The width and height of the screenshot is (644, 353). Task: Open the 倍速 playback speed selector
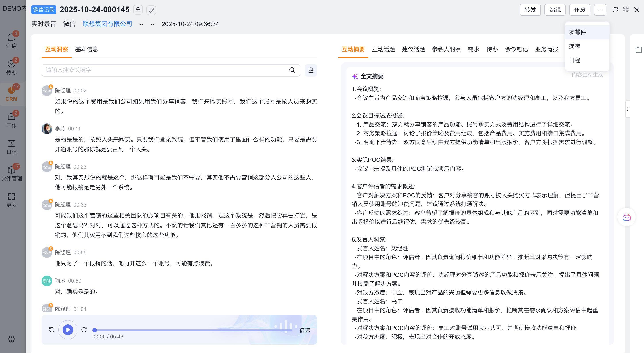coord(305,330)
